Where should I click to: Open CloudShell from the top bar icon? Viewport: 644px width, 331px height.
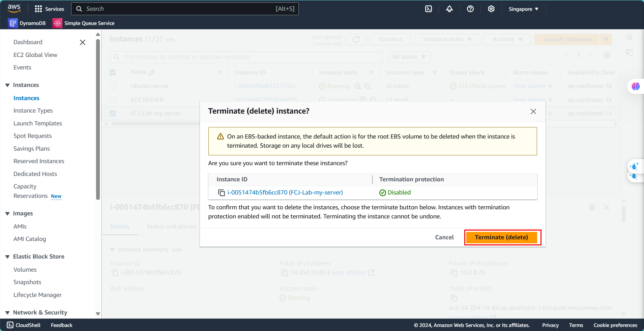[x=429, y=9]
